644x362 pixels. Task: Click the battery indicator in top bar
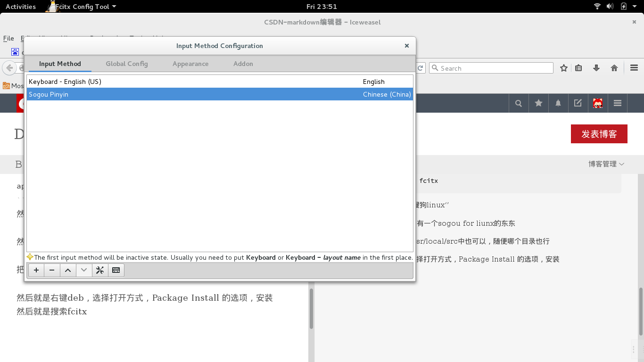623,7
